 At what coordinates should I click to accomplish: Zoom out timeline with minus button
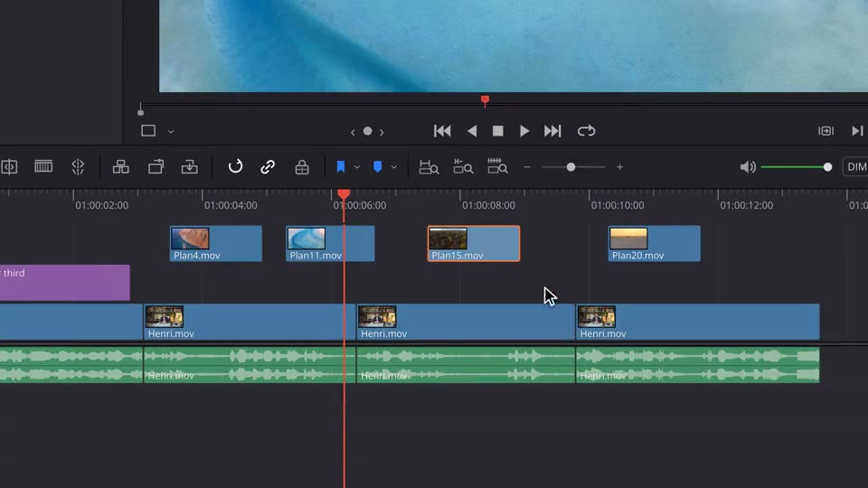527,167
